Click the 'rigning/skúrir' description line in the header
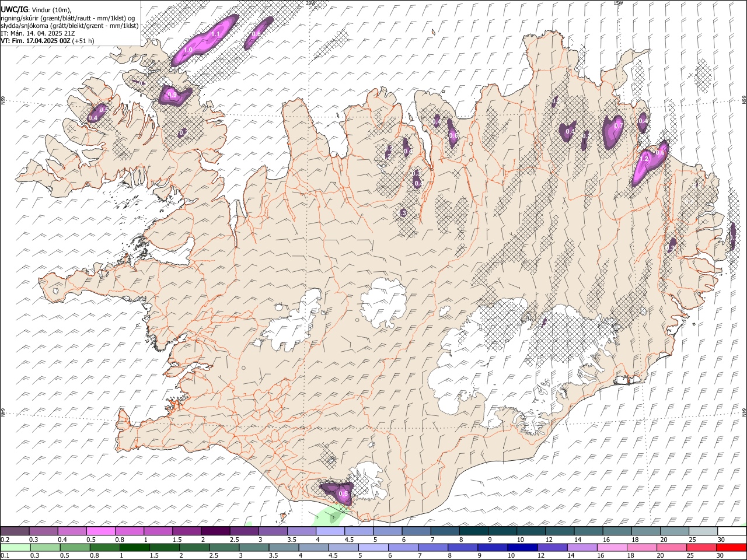Viewport: 747px width, 560px height. point(68,18)
